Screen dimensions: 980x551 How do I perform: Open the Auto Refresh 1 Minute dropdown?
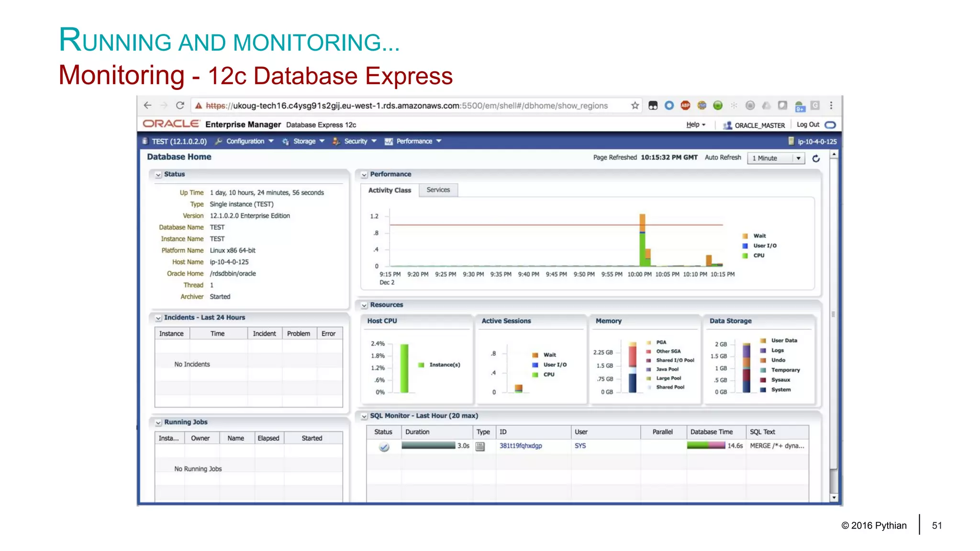click(776, 158)
